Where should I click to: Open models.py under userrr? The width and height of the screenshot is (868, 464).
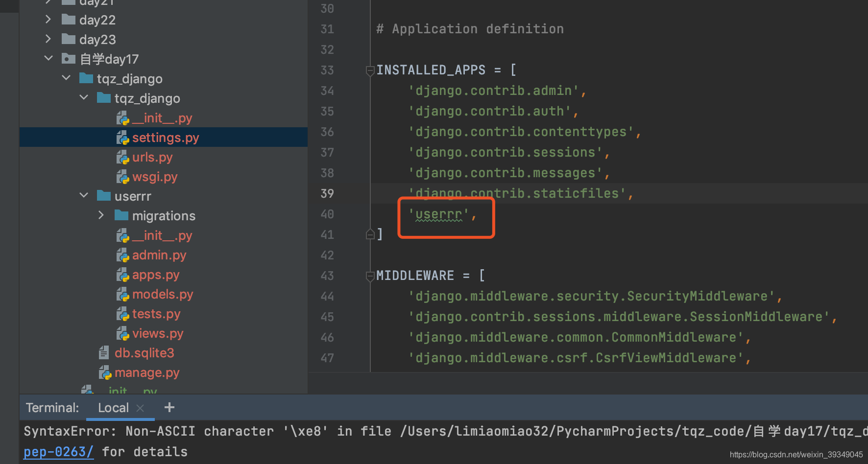pos(163,294)
